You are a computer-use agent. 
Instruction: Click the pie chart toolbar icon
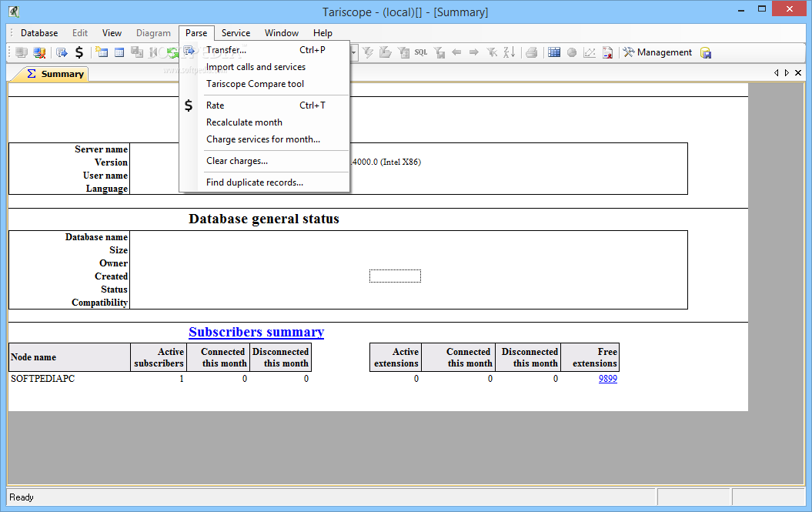[x=572, y=52]
